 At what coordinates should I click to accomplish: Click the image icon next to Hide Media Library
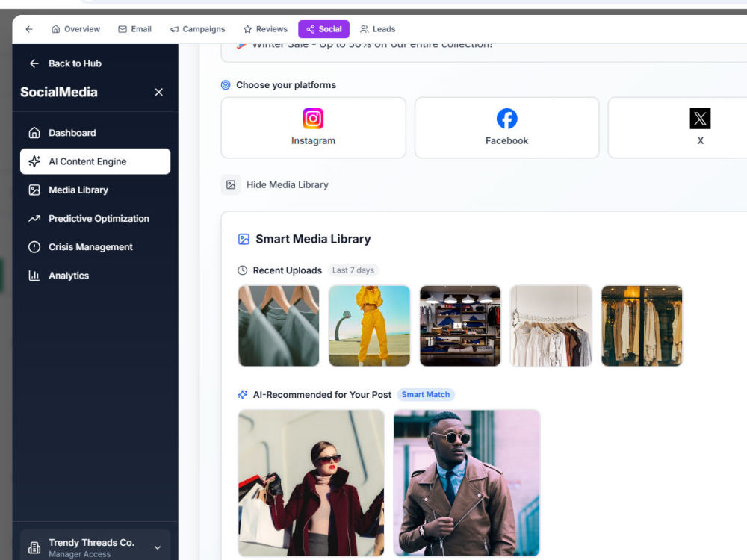pos(231,184)
